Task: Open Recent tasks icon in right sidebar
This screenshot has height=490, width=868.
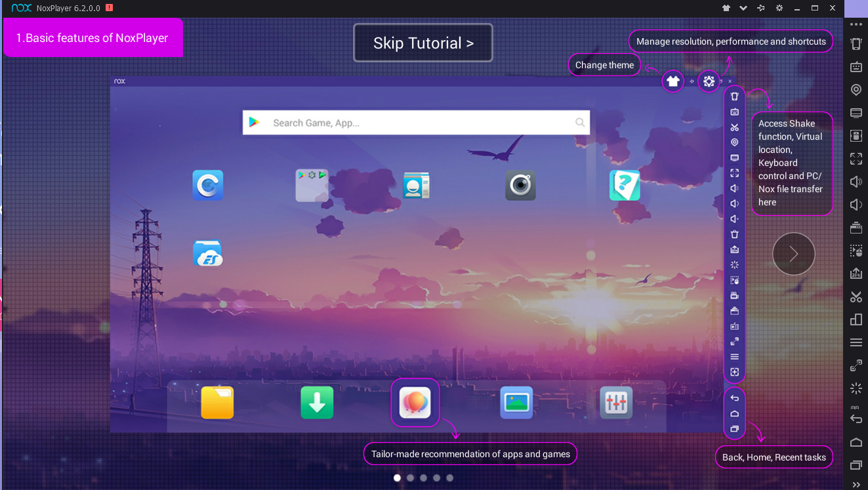Action: tap(856, 465)
